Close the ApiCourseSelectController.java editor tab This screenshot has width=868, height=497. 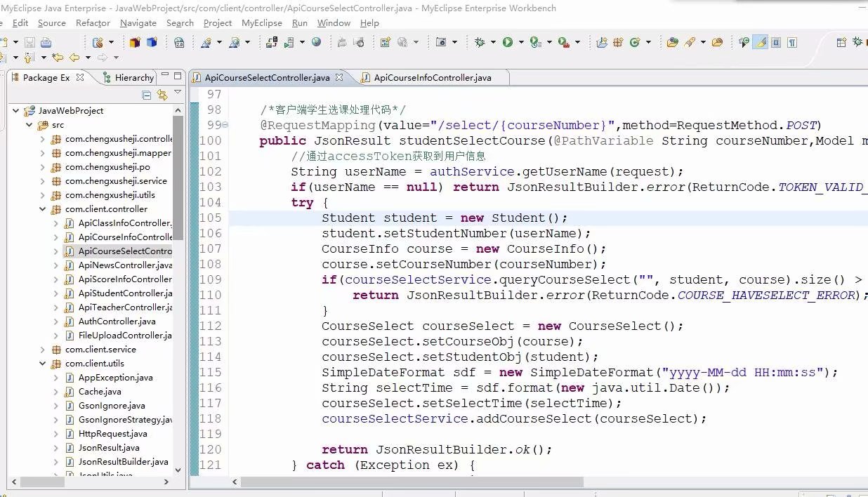click(x=339, y=77)
